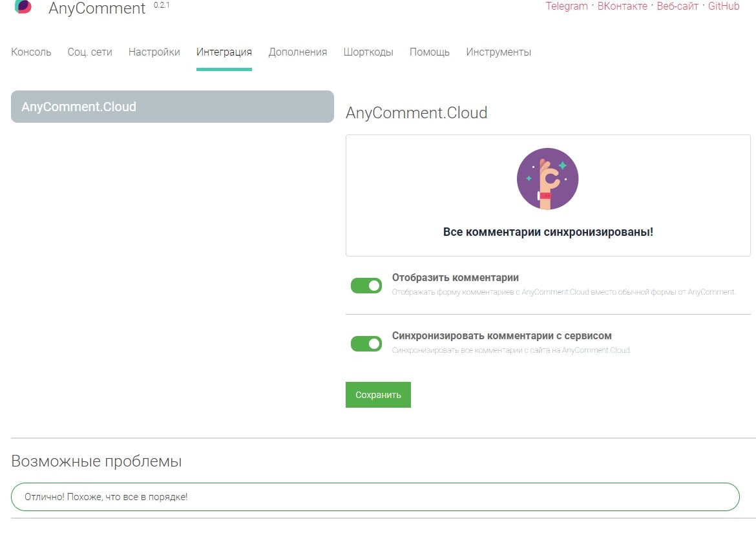Open the Настройки tab
The height and width of the screenshot is (535, 756).
[154, 52]
